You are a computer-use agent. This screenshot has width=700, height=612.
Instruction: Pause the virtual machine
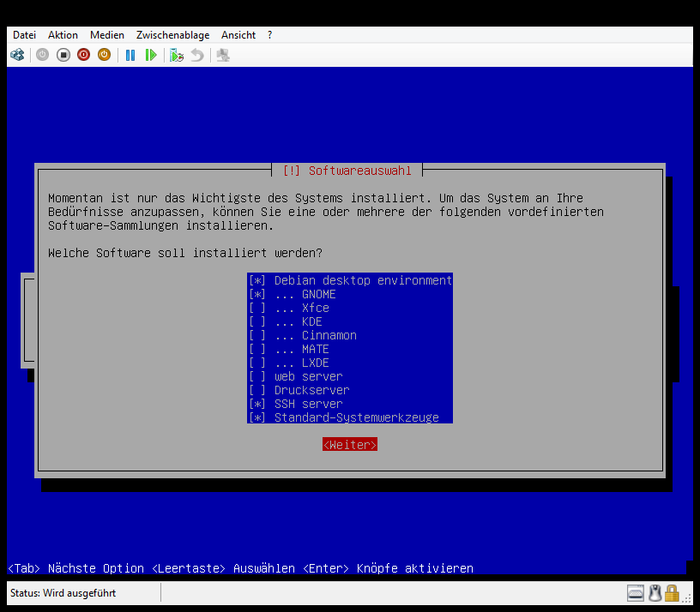pyautogui.click(x=130, y=55)
